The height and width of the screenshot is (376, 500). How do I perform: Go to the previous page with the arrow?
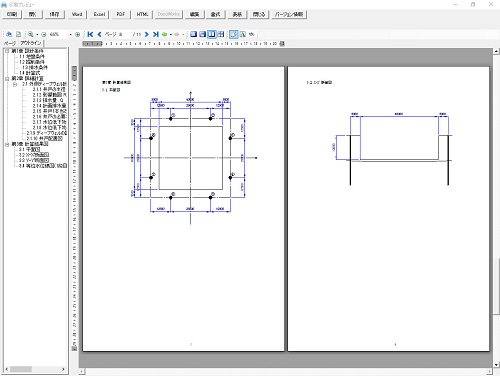pos(99,34)
